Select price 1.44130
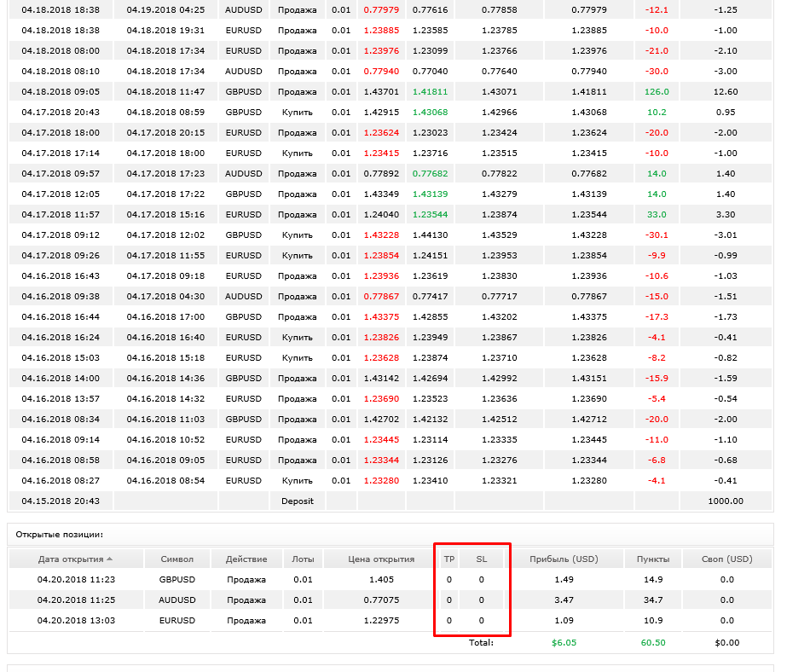This screenshot has height=672, width=810. [430, 235]
